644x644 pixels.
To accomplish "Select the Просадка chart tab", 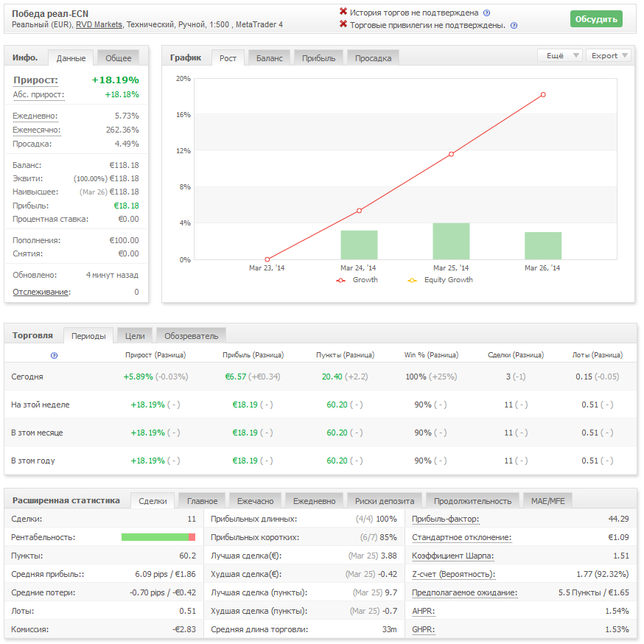I will [x=373, y=58].
